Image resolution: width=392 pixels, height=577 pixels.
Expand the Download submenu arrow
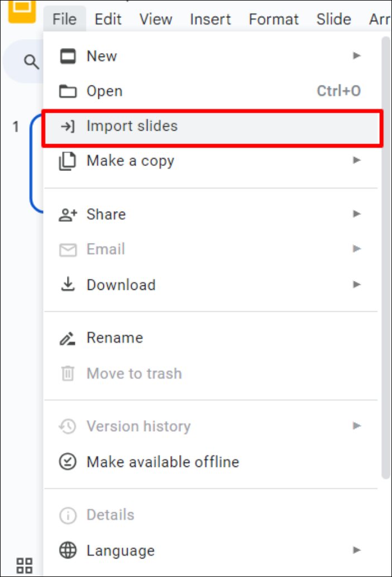356,284
